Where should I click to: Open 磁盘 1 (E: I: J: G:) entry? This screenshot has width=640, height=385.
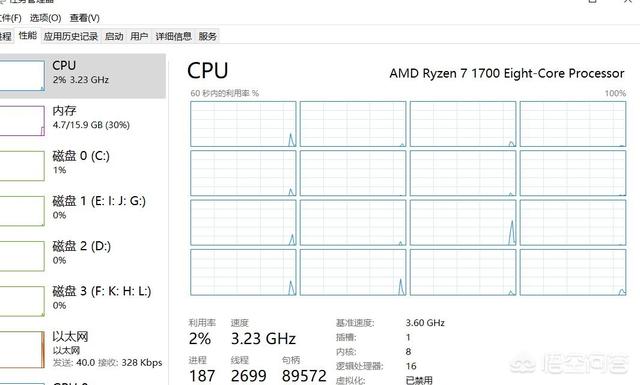click(x=83, y=211)
